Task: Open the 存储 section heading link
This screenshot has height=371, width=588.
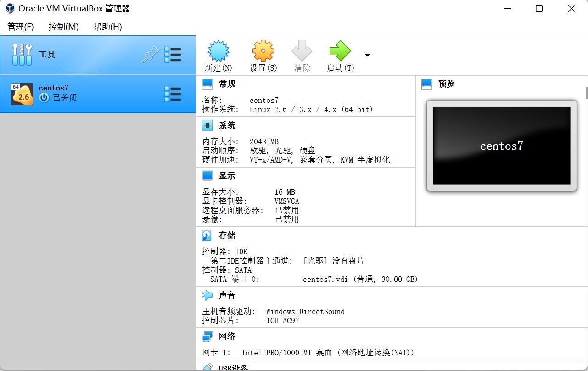Action: (x=227, y=236)
